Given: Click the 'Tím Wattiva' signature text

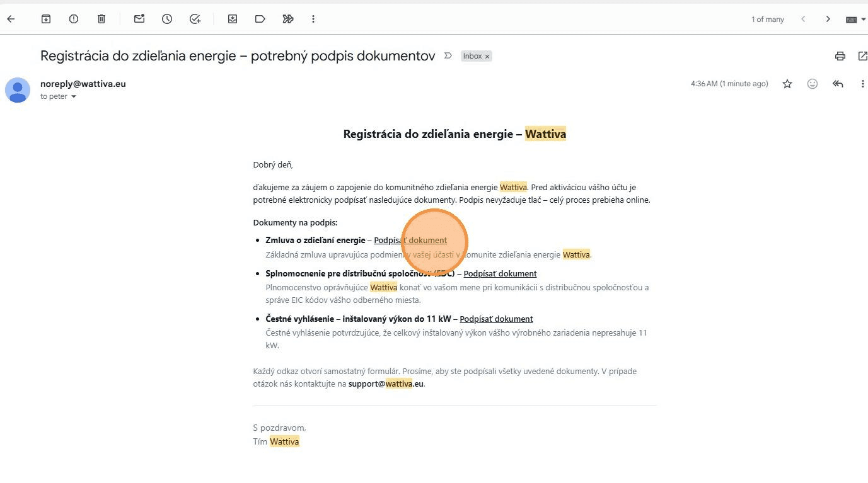Looking at the screenshot, I should [276, 441].
